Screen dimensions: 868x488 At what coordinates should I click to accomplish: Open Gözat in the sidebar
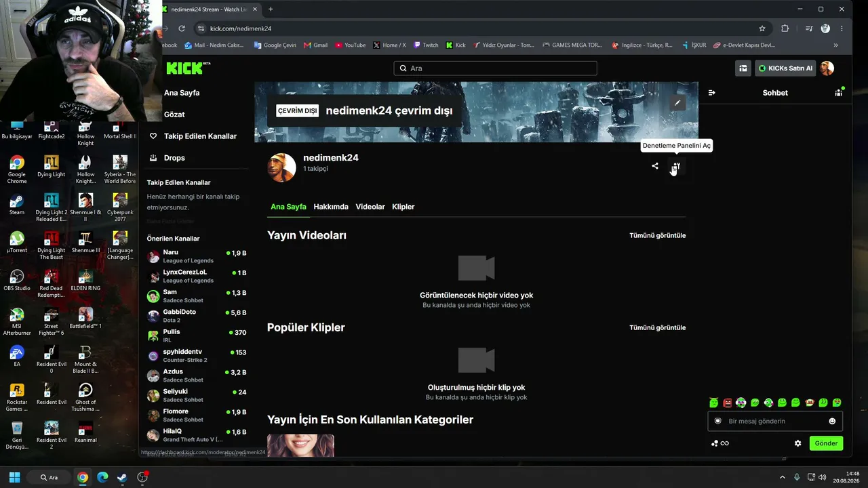pos(174,115)
